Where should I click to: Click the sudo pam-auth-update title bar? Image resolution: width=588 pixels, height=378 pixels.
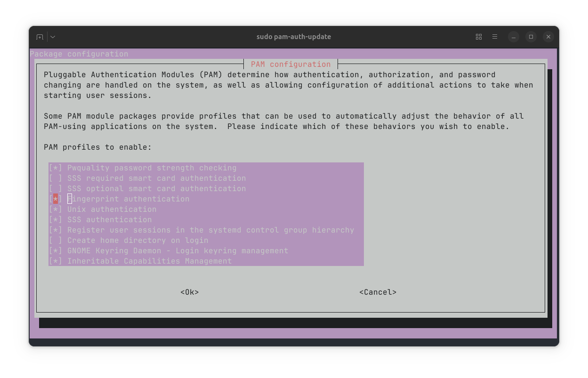click(293, 36)
